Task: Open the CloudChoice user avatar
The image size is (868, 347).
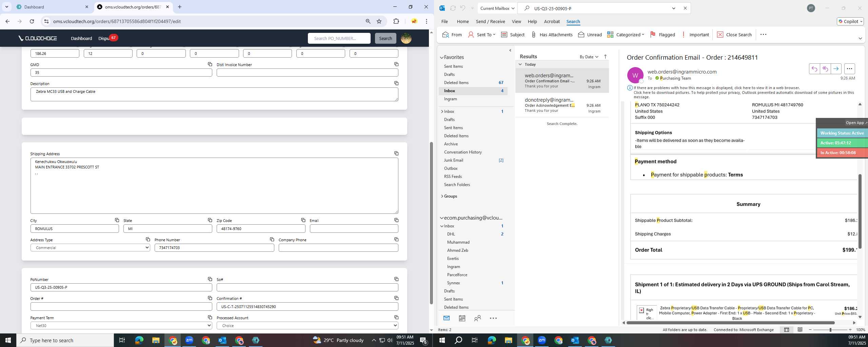Action: tap(406, 38)
